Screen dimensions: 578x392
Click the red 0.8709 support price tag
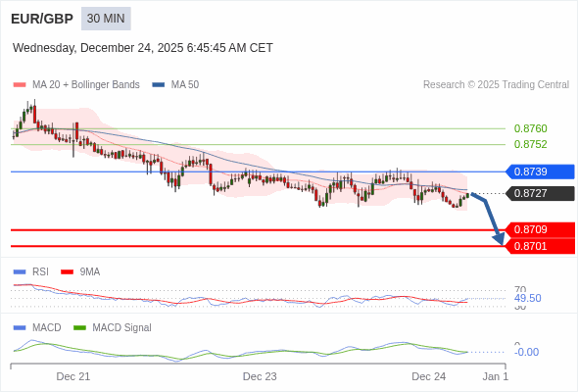(x=540, y=229)
